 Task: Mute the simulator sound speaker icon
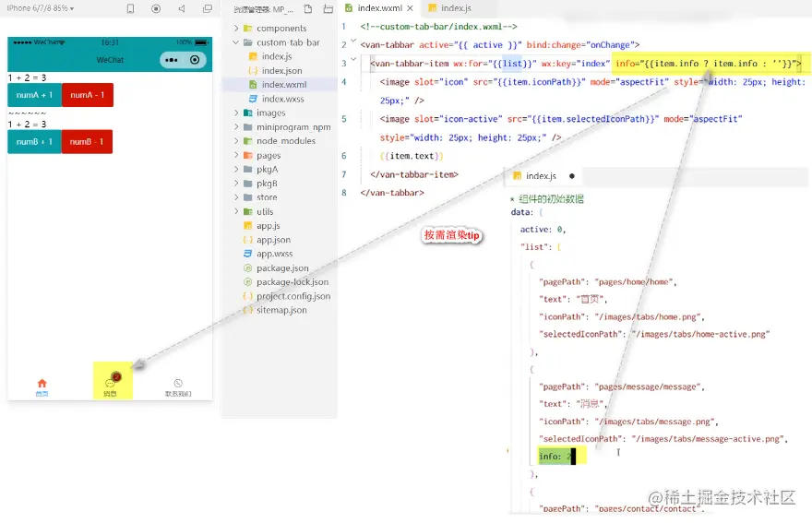point(182,8)
